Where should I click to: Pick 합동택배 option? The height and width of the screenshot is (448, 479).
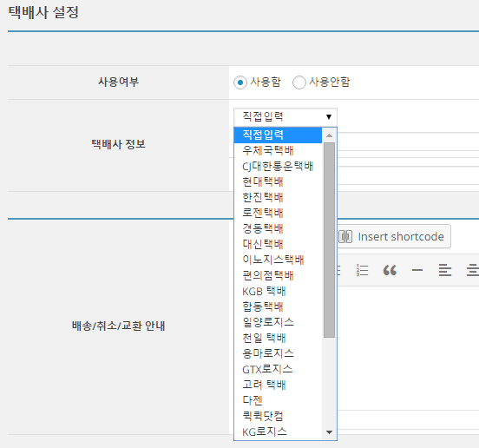click(278, 306)
